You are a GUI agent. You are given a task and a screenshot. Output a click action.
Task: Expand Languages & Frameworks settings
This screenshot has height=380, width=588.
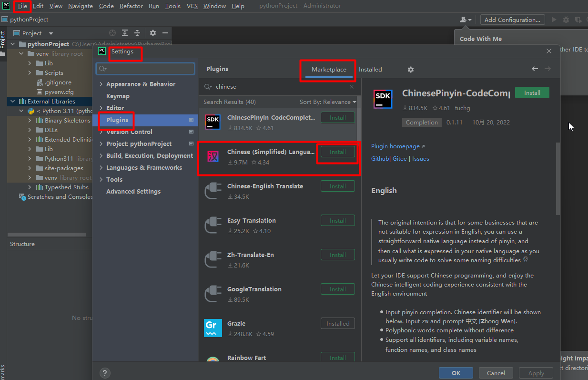(x=101, y=168)
